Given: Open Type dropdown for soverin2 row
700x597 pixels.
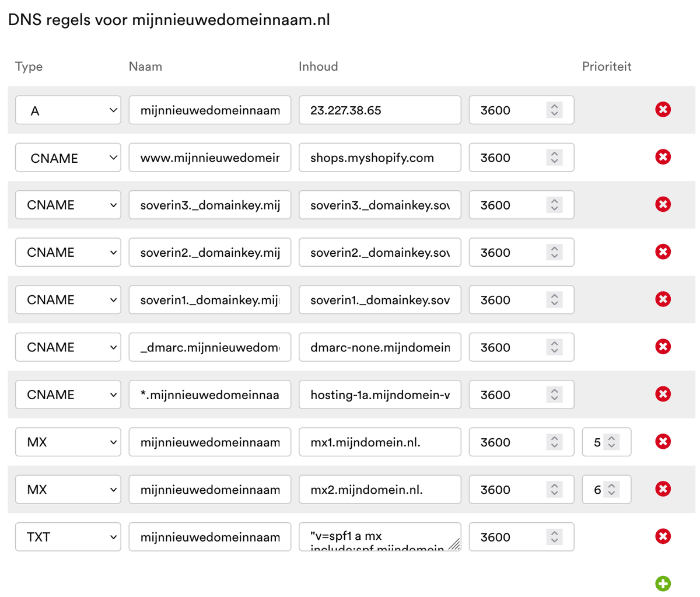Looking at the screenshot, I should tap(68, 252).
